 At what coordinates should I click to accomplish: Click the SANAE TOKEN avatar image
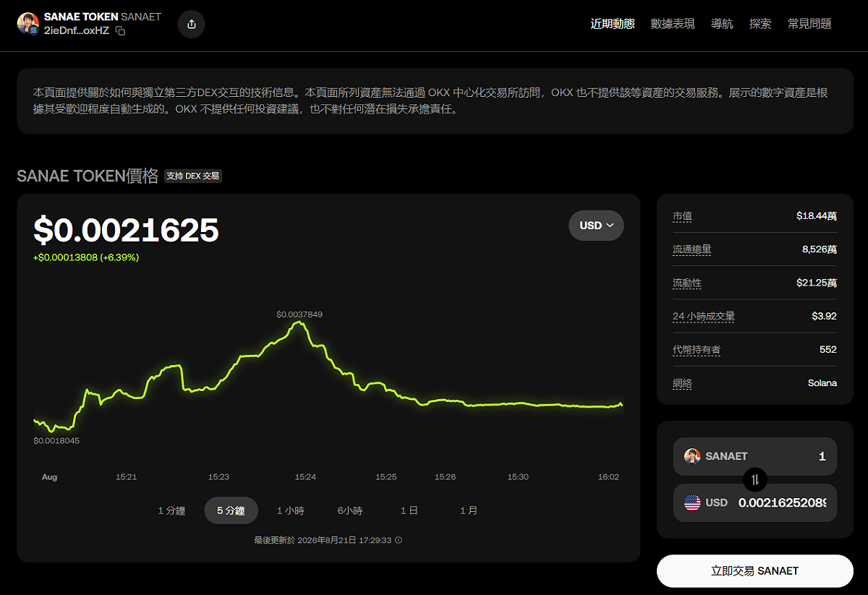tap(28, 24)
